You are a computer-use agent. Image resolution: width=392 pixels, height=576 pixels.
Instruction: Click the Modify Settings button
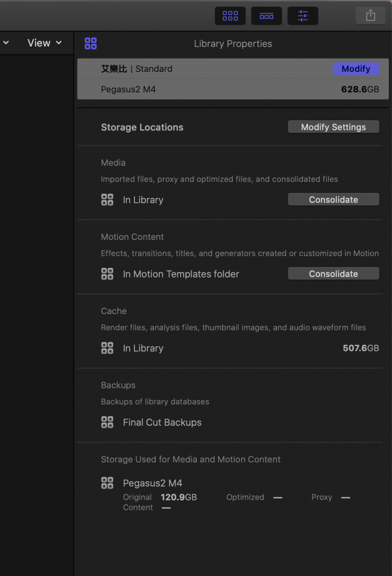click(x=333, y=127)
